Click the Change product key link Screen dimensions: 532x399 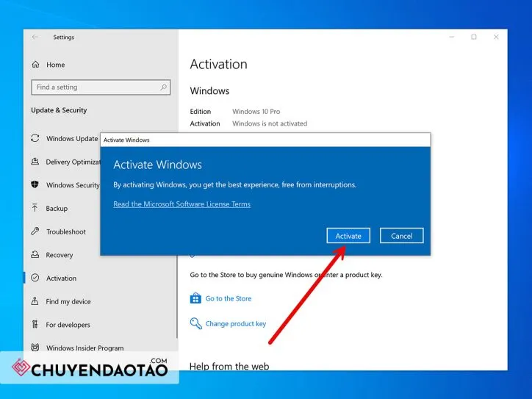pos(235,323)
